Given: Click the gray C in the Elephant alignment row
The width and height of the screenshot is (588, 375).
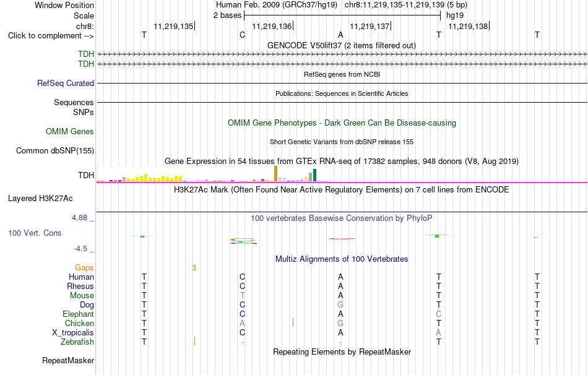Looking at the screenshot, I should (x=439, y=314).
